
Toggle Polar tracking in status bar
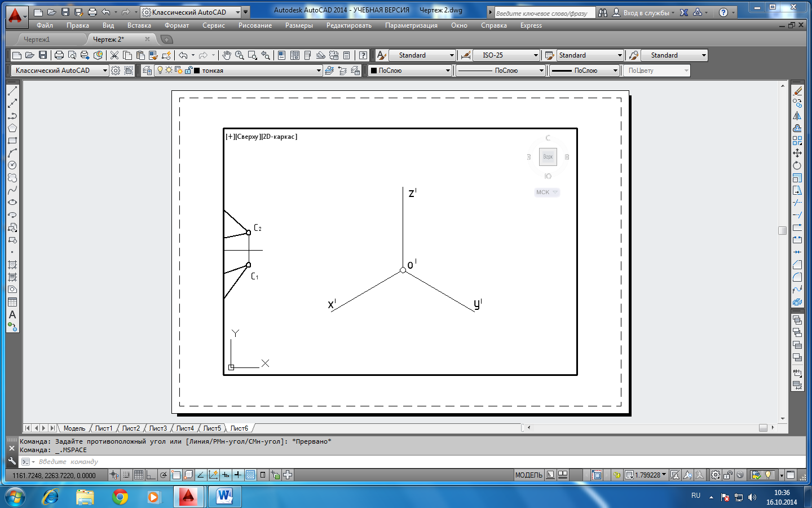pyautogui.click(x=164, y=475)
